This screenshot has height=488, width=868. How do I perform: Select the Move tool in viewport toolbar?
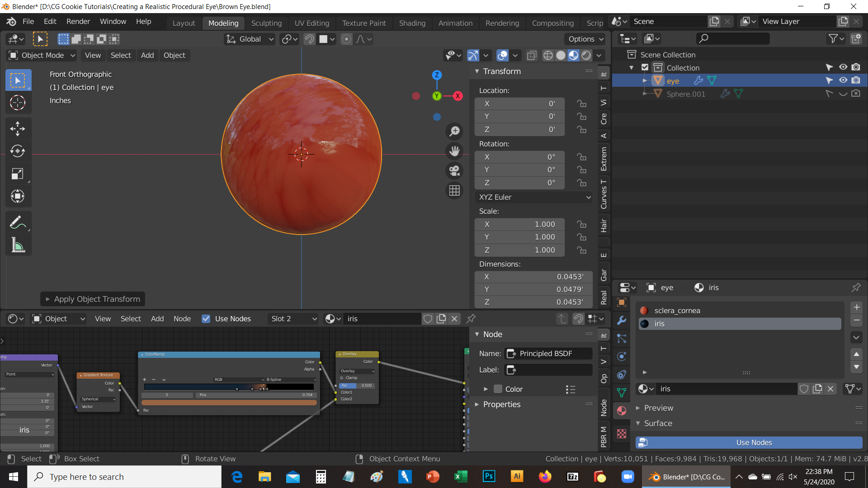click(x=18, y=129)
